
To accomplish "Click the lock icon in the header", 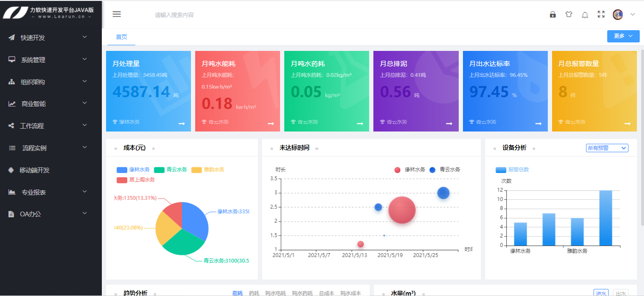I will (552, 15).
